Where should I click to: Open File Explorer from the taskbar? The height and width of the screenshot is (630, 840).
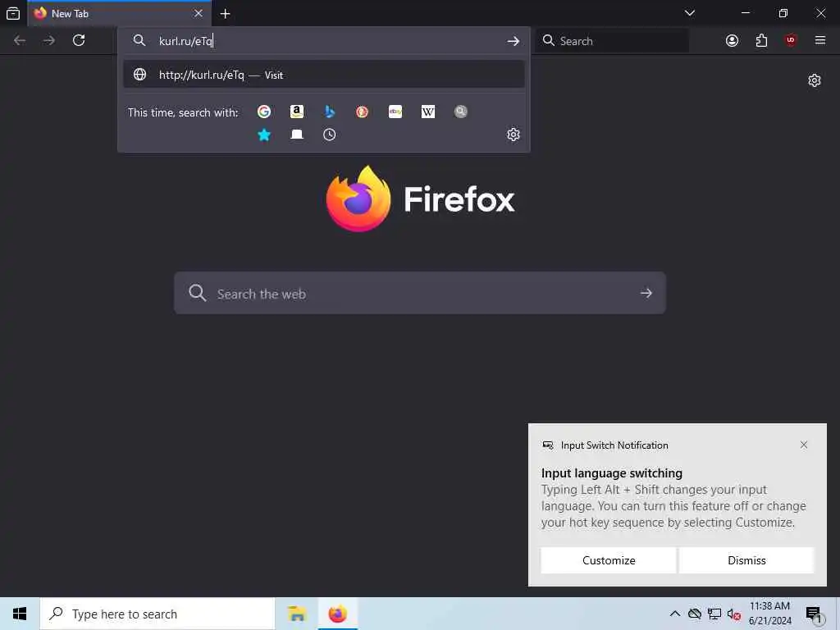point(296,614)
